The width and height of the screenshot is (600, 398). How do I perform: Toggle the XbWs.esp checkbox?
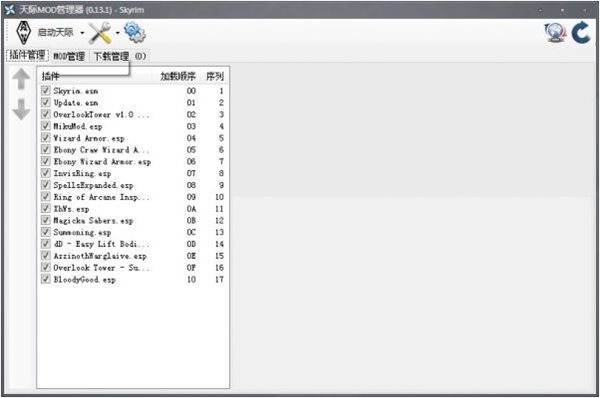[x=46, y=209]
